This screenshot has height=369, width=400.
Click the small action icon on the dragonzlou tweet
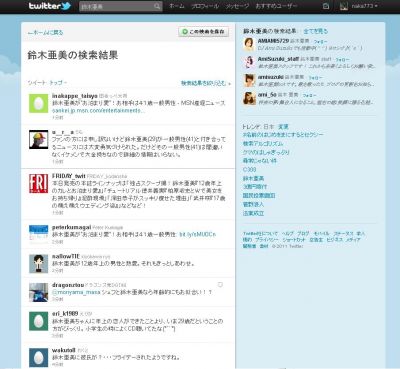pos(220,285)
